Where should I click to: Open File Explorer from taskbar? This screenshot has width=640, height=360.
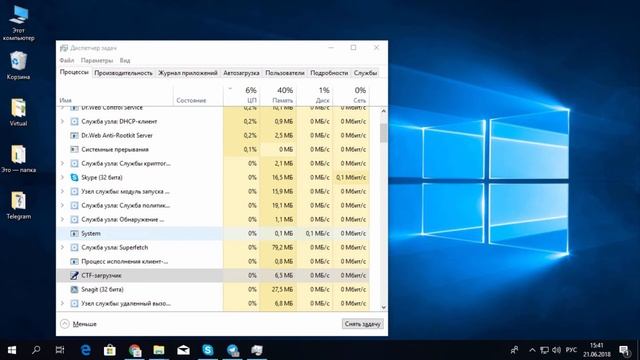(x=159, y=350)
